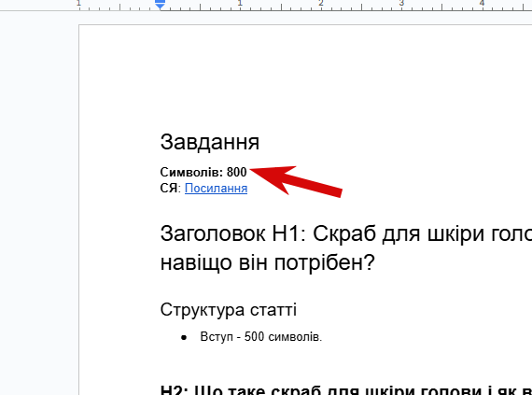The width and height of the screenshot is (532, 395).
Task: Click the blue indent marker on ruler
Action: coord(160,4)
